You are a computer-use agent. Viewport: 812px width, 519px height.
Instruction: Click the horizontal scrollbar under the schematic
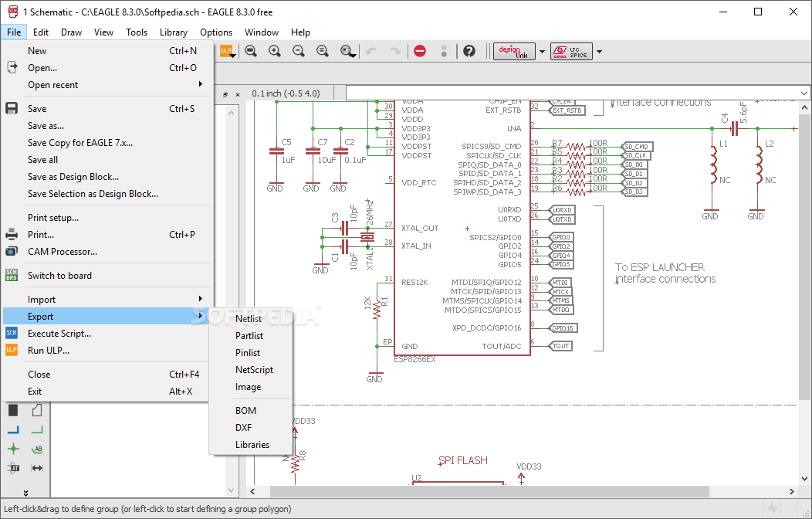489,491
